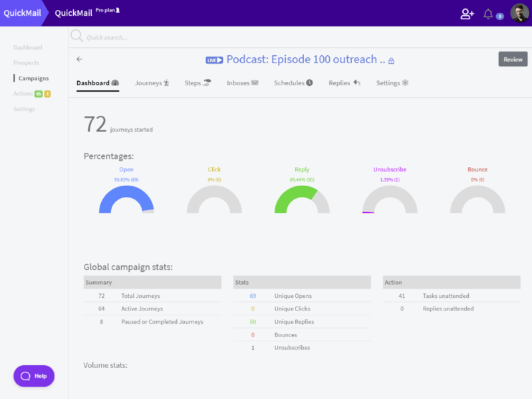
Task: Open the Journeys tab
Action: pyautogui.click(x=152, y=83)
